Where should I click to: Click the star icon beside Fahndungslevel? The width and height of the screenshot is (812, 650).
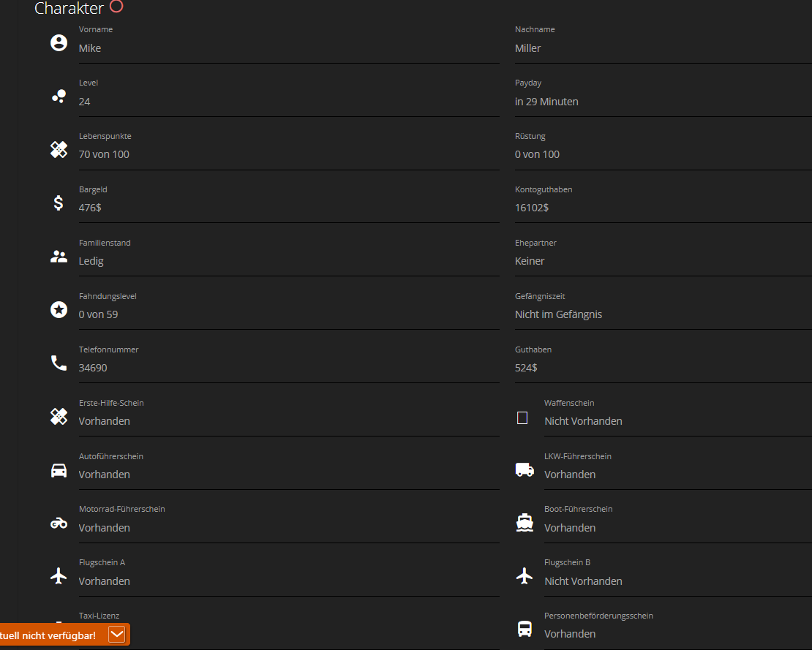(x=59, y=309)
